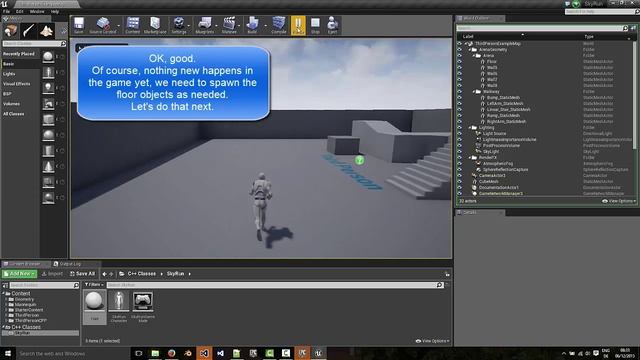Click the Windows taskbar search box
640x360 pixels.
[73, 353]
